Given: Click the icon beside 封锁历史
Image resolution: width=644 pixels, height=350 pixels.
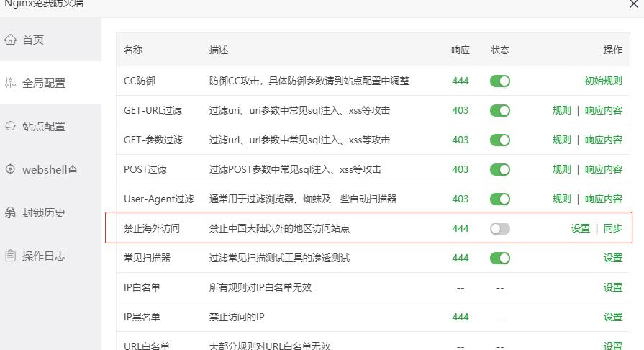Looking at the screenshot, I should point(10,212).
